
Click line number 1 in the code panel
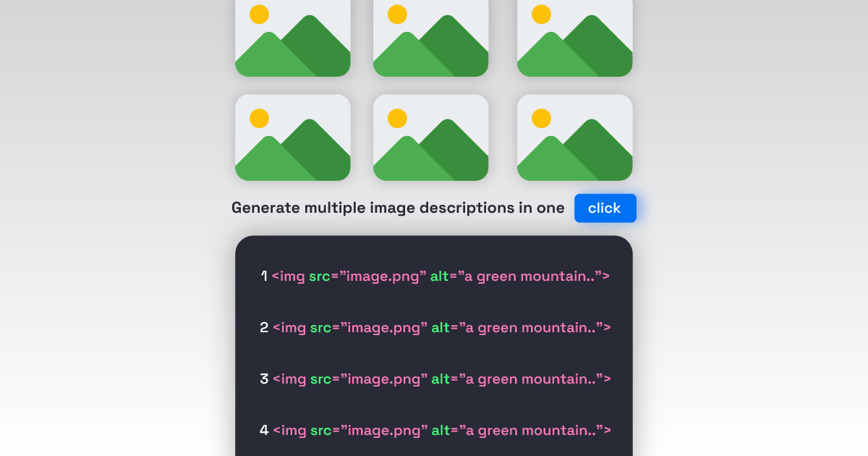264,276
